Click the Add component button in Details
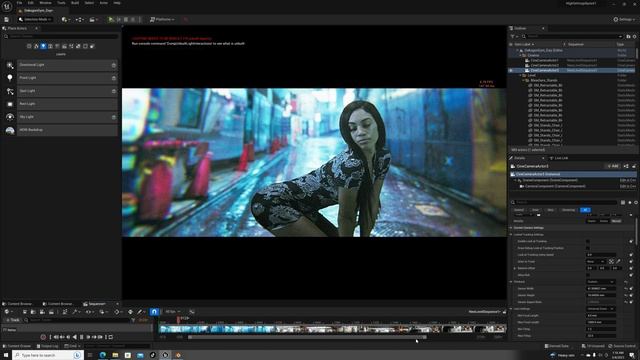Image resolution: width=640 pixels, height=360 pixels. tap(612, 166)
